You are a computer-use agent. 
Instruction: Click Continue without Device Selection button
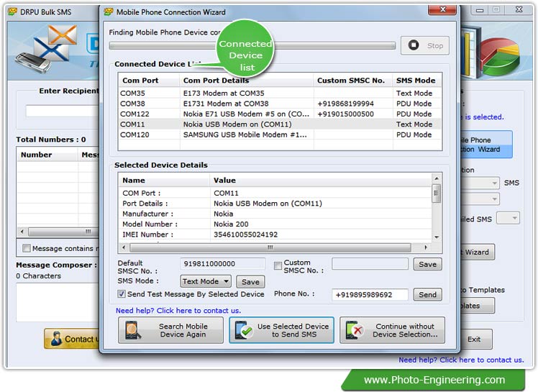pyautogui.click(x=392, y=330)
